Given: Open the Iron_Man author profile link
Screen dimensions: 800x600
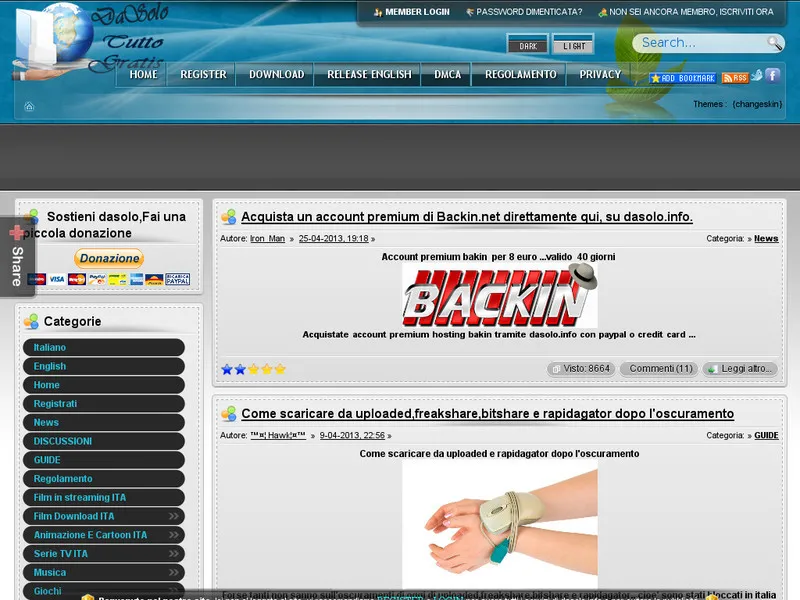Looking at the screenshot, I should coord(266,238).
